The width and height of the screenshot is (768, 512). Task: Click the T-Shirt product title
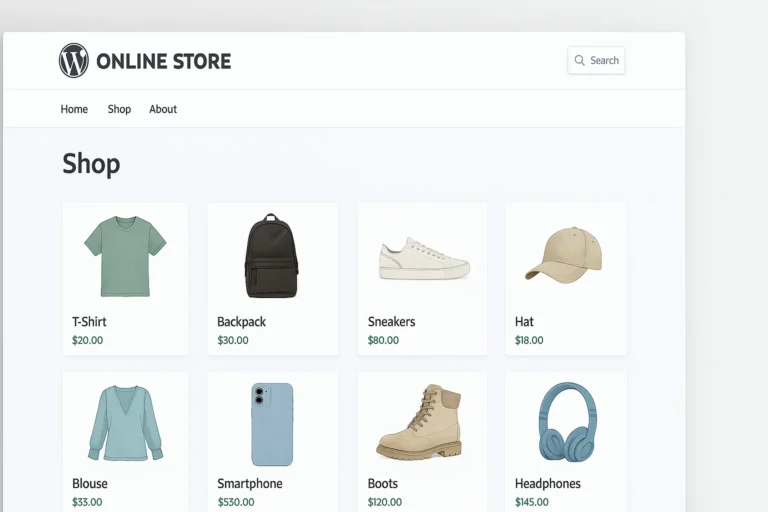tap(89, 322)
